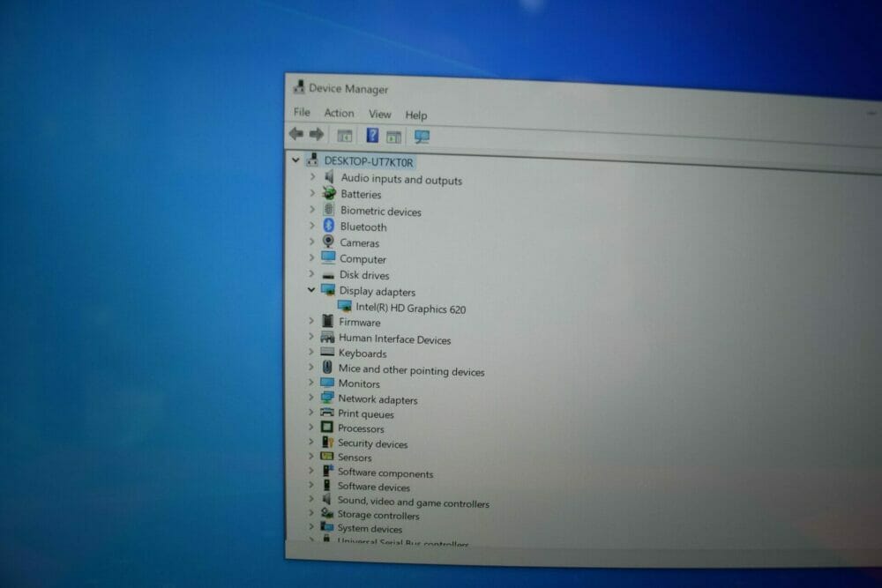Click the Print queues printer icon
Image resolution: width=882 pixels, height=588 pixels.
tap(327, 413)
